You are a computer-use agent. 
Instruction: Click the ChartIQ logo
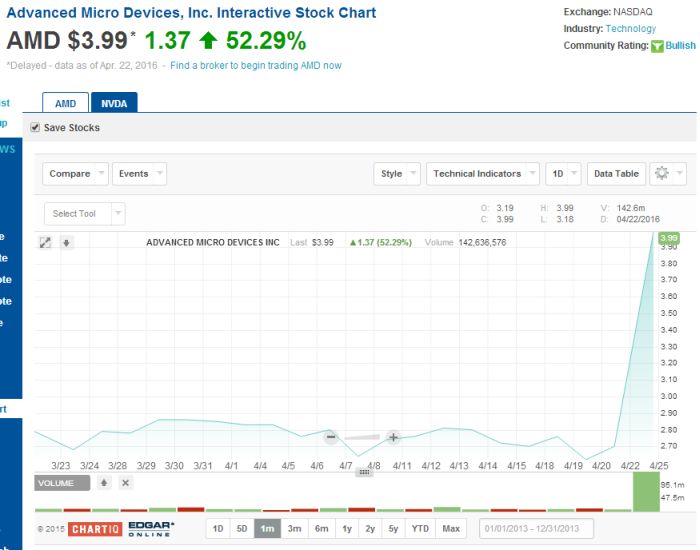click(95, 529)
